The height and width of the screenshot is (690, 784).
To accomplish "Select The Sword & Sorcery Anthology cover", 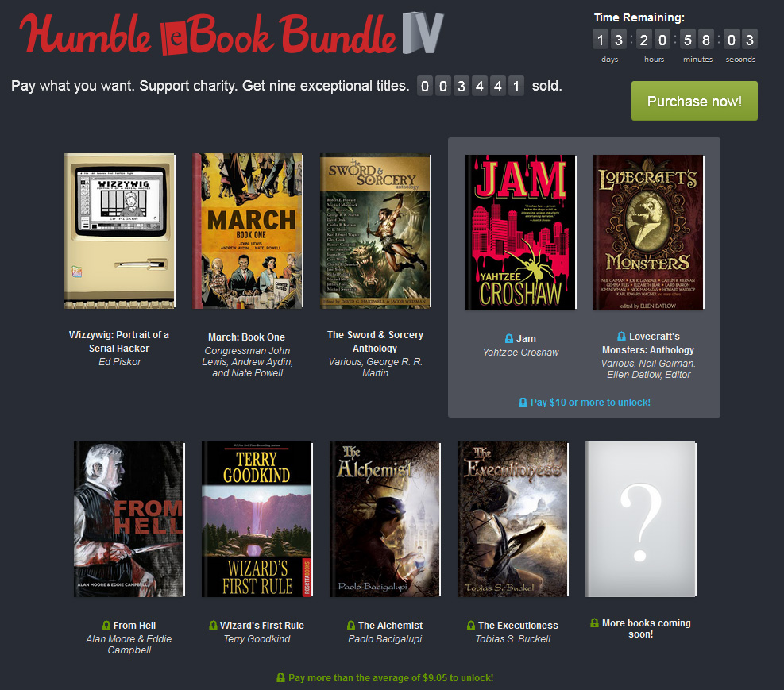I will 376,231.
